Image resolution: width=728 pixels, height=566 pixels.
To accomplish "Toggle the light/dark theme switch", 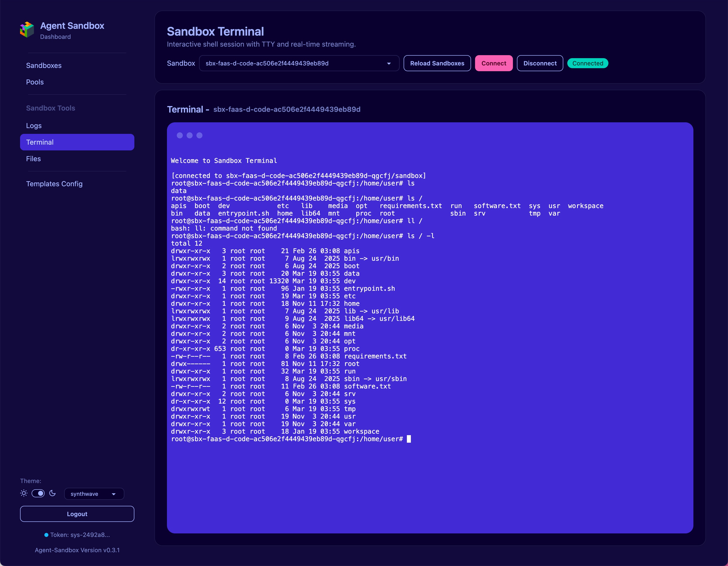I will pos(38,493).
